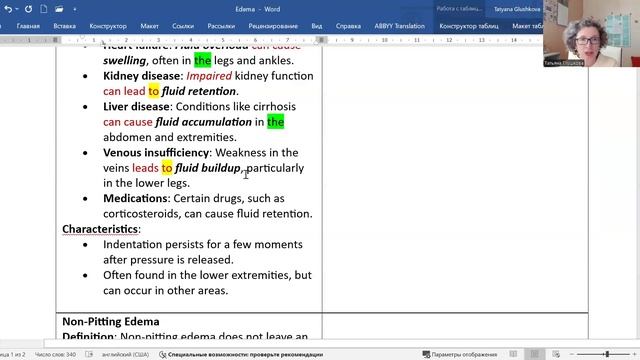Viewport: 640px width, 360px height.
Task: Click the line 'Indentation persists for a few moments'
Action: point(203,244)
